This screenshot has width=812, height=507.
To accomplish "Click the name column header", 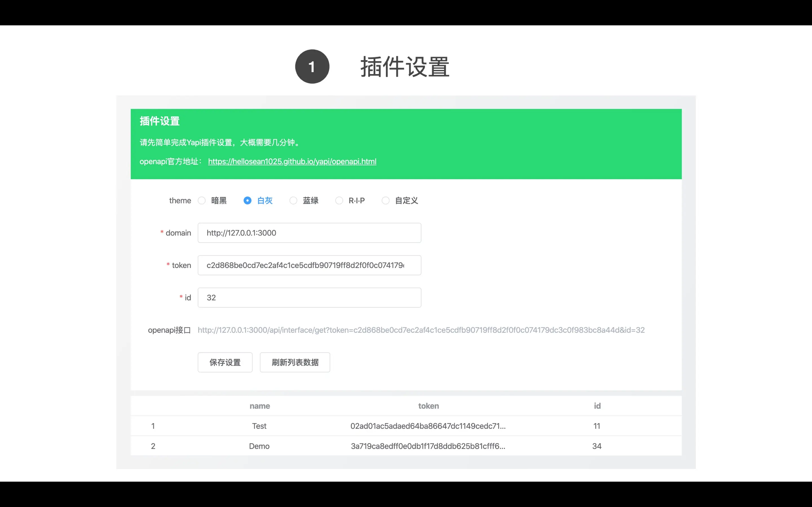I will pos(260,406).
